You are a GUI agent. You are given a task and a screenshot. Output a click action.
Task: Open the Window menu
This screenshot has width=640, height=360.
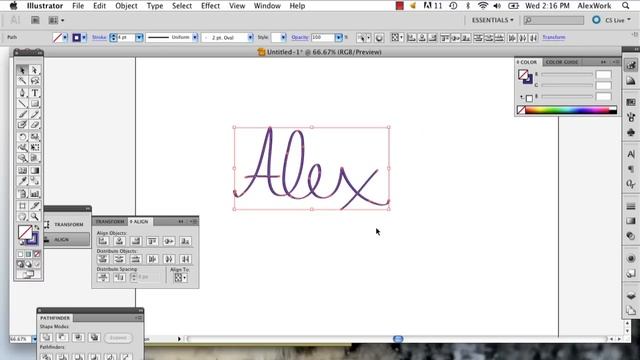click(x=267, y=6)
